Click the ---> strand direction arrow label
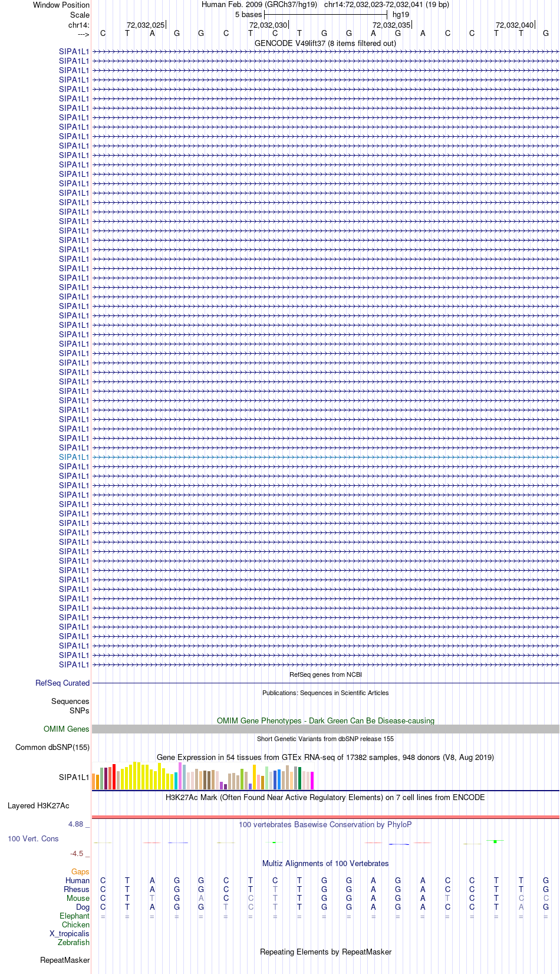Image resolution: width=560 pixels, height=974 pixels. [83, 34]
